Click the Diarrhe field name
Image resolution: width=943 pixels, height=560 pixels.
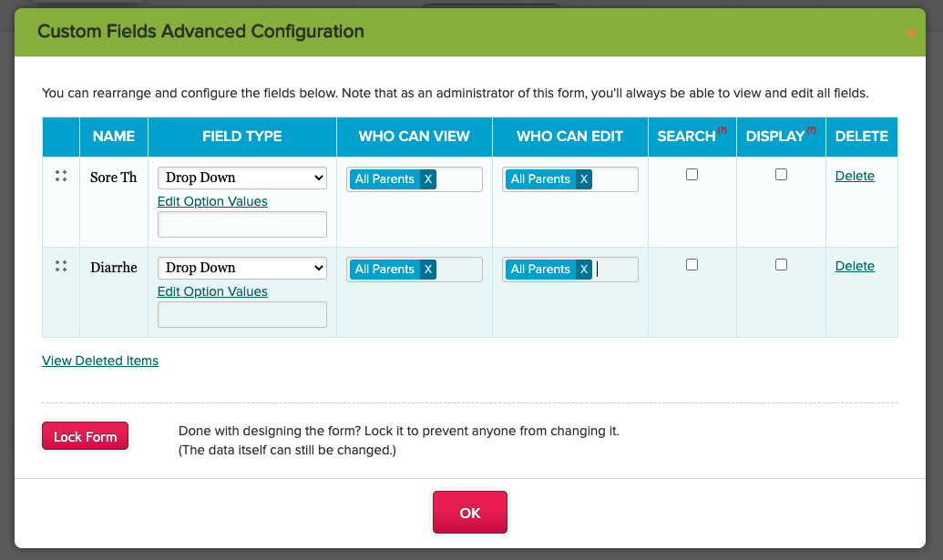[x=114, y=268]
